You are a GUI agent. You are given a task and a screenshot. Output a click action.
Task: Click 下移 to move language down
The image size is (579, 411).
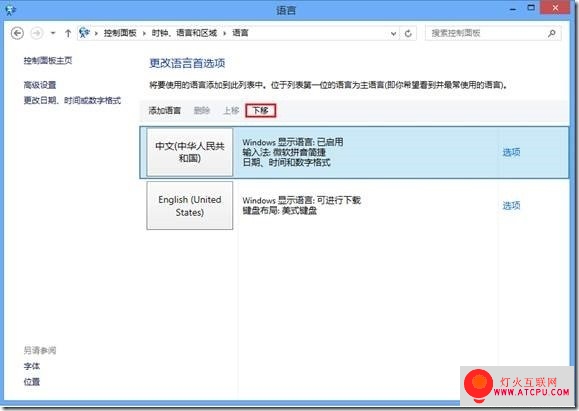[x=261, y=110]
